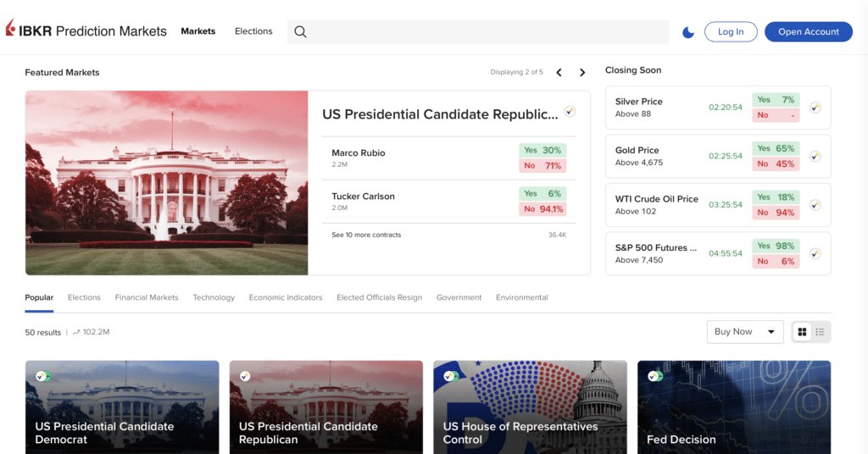Click the trend icon beside 102.2M
The width and height of the screenshot is (868, 454).
pyautogui.click(x=76, y=332)
